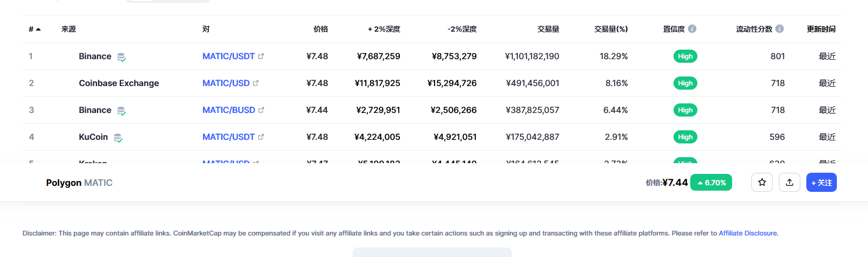Click the info icon next to 流动性分数
Image resolution: width=868 pixels, height=257 pixels.
click(779, 29)
